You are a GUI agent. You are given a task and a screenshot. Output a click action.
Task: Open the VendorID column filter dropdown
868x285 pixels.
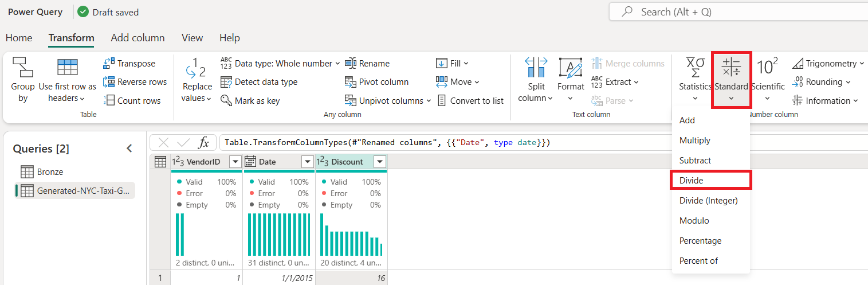(235, 162)
